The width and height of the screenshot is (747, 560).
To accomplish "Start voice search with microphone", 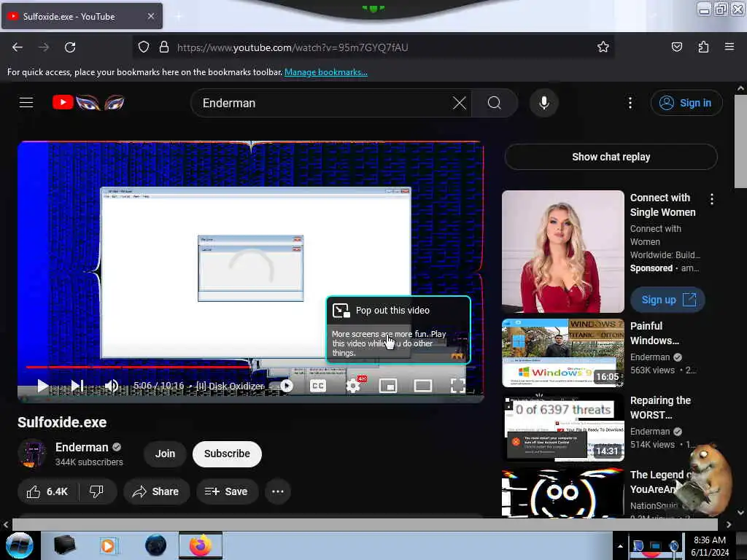I will [x=543, y=103].
